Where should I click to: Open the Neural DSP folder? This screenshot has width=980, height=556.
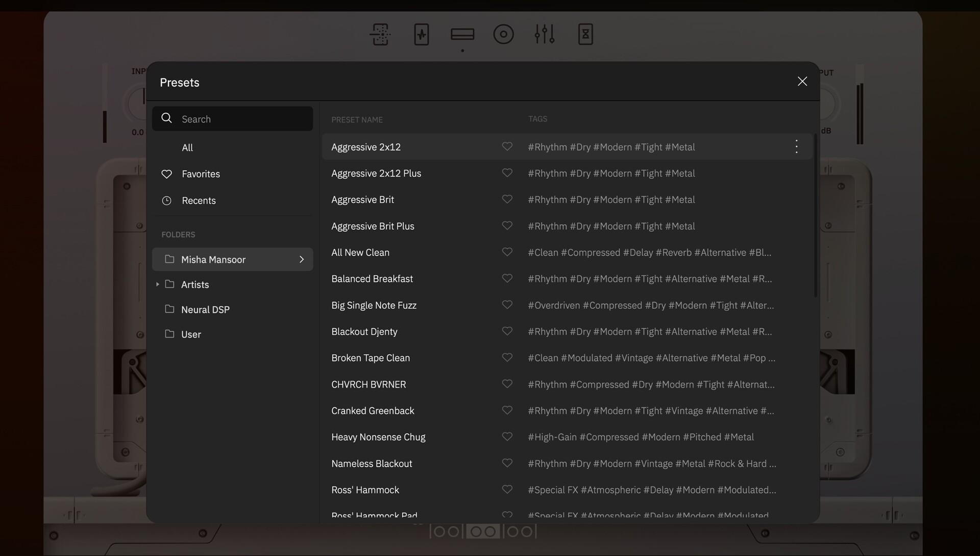click(205, 309)
